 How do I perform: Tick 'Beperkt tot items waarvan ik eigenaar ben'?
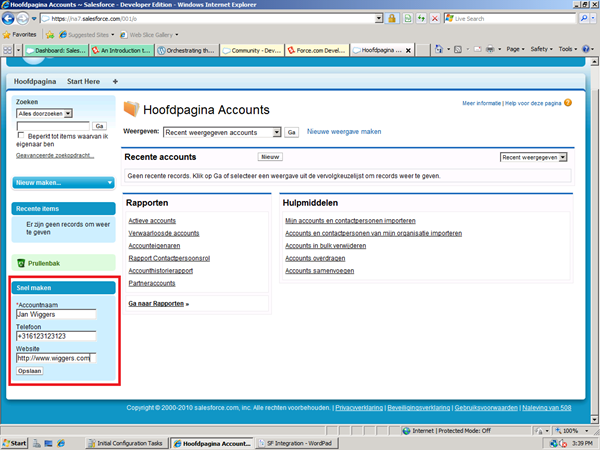click(x=21, y=135)
